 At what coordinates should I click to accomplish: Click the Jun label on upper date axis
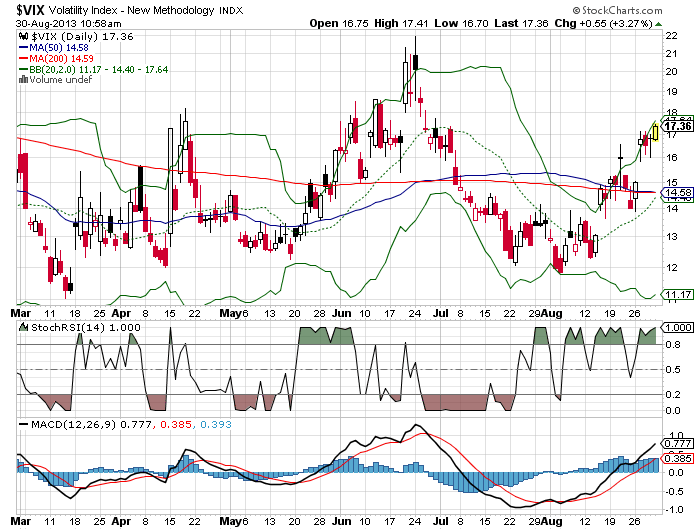(x=341, y=313)
